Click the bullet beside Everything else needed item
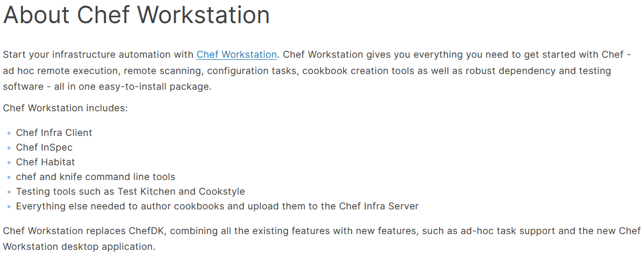 (x=9, y=207)
